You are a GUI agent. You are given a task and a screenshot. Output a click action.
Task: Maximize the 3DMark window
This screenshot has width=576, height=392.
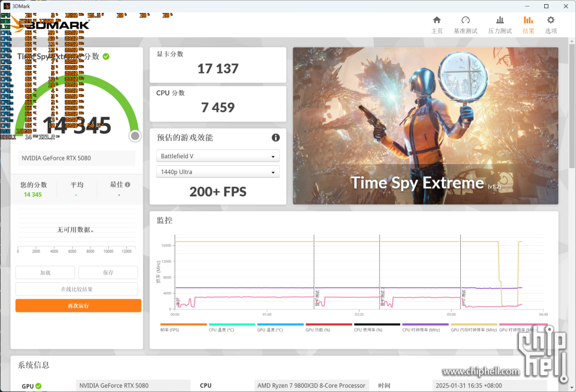point(546,6)
